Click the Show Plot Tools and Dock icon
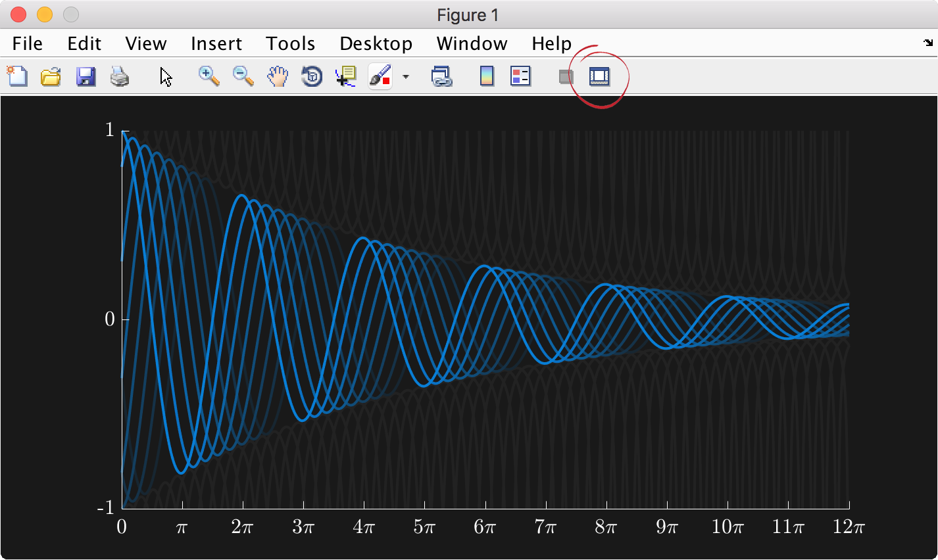 pos(599,76)
